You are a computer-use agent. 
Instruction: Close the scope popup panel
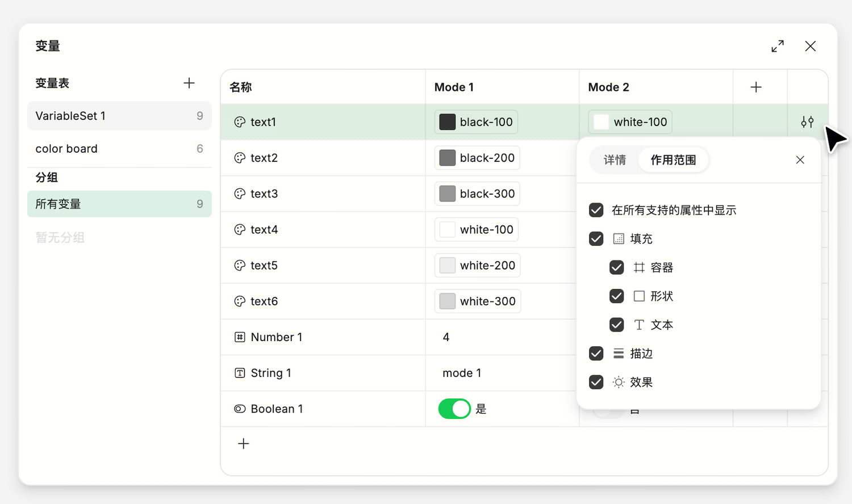pos(800,160)
